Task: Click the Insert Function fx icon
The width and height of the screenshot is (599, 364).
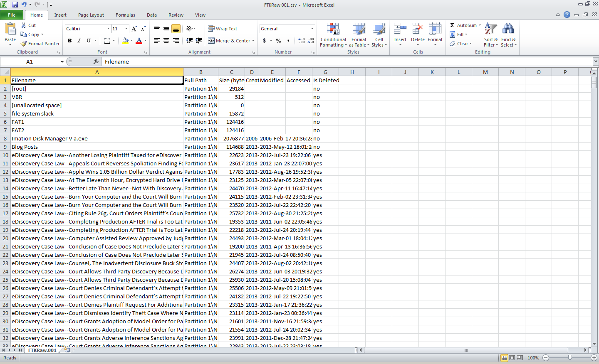Action: [96, 61]
